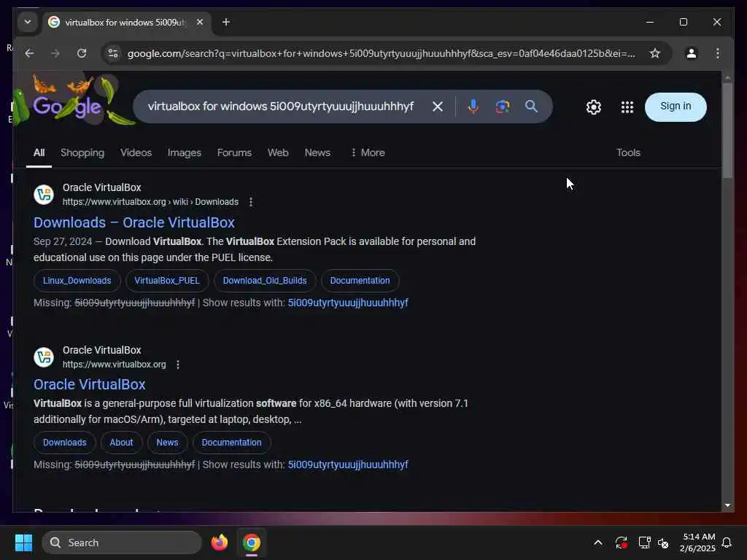
Task: Open the tab search dropdown arrow
Action: [x=28, y=22]
